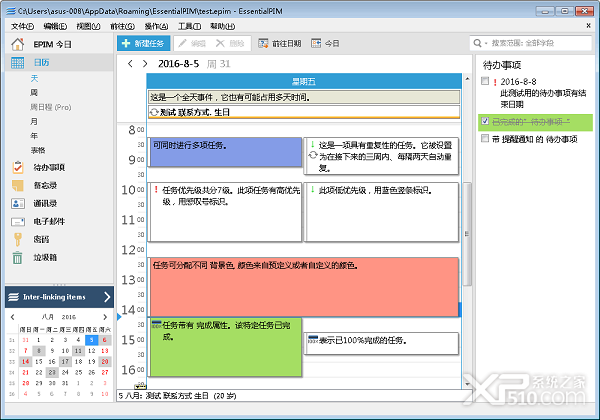The width and height of the screenshot is (600, 420).
Task: Click the vertical scrollbar thumb in calendar
Action: point(467,233)
